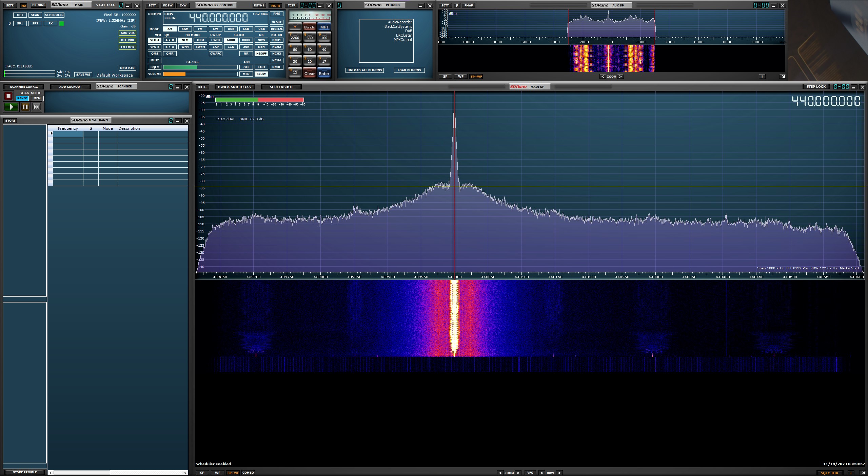Zoom in Main SP with right arrow

[518, 473]
